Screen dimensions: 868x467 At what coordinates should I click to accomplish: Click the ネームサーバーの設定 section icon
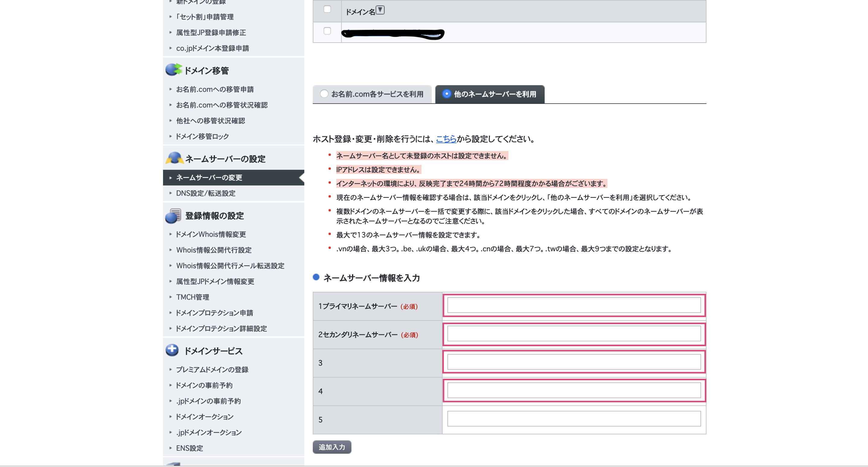click(175, 158)
